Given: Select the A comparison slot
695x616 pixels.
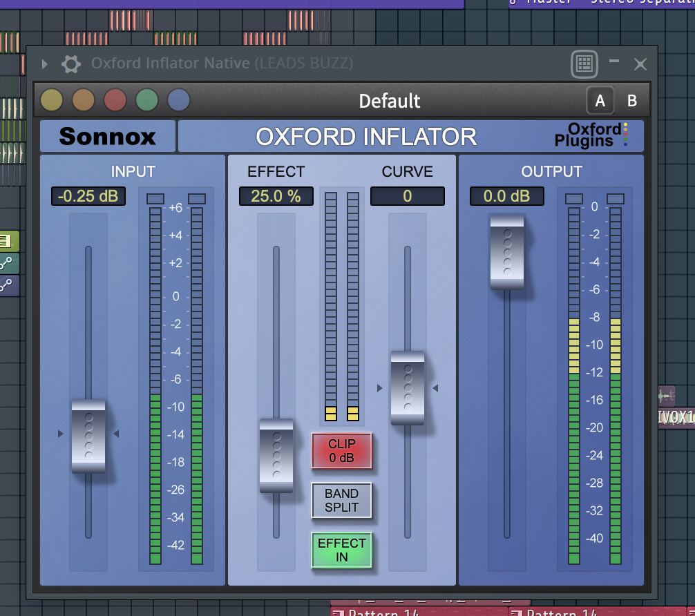Looking at the screenshot, I should coord(600,101).
